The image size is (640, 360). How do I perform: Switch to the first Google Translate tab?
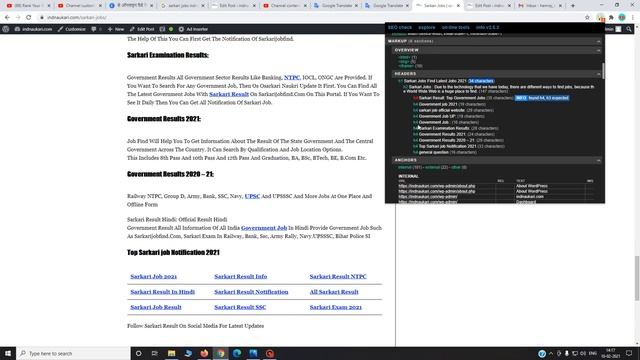pyautogui.click(x=336, y=6)
